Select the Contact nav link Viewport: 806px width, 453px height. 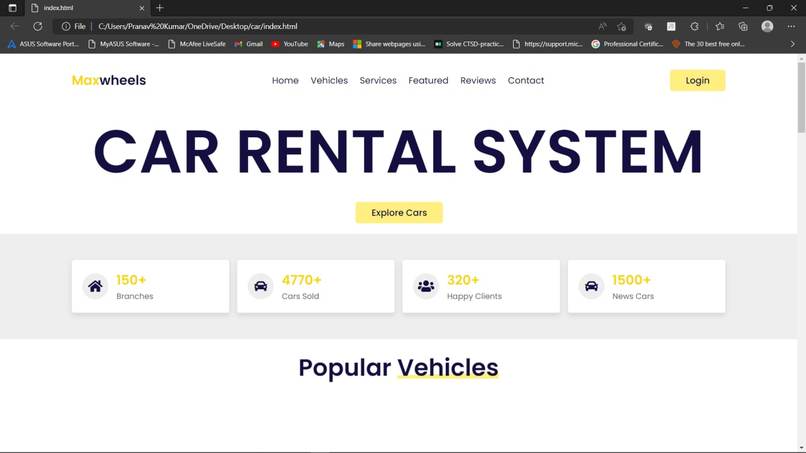coord(526,80)
